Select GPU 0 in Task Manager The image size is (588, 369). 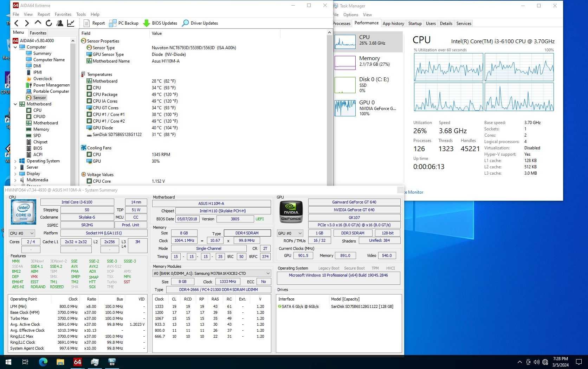tap(368, 108)
